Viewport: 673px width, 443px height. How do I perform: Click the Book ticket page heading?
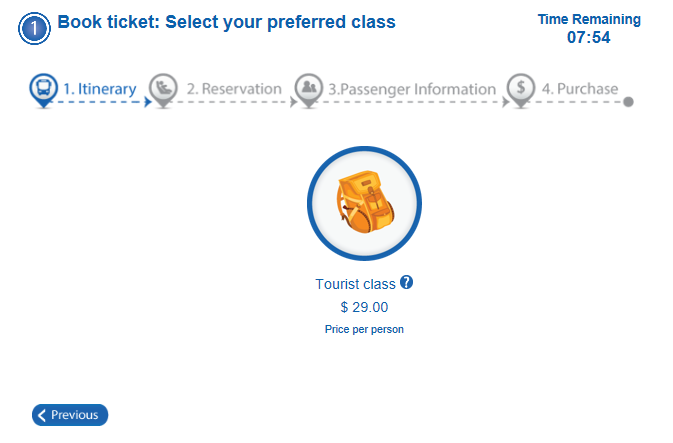click(x=226, y=22)
